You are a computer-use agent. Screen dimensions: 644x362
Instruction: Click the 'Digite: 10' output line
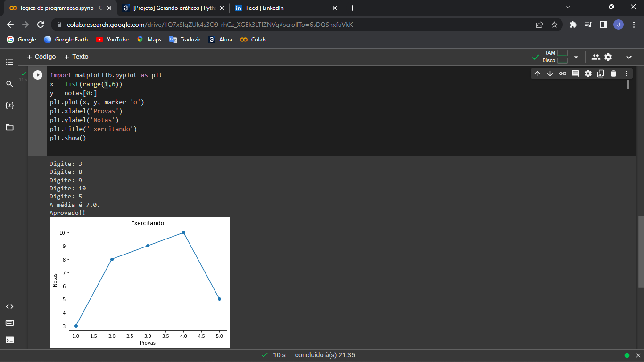pos(67,188)
